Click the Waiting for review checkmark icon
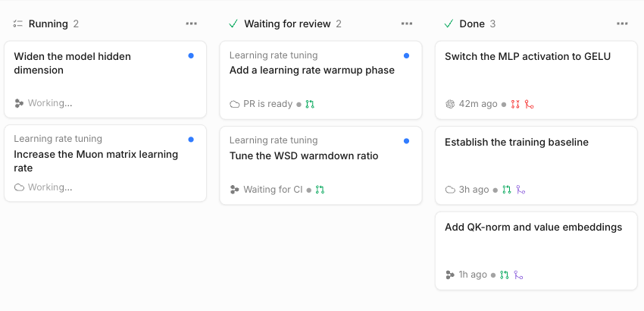 coord(233,24)
